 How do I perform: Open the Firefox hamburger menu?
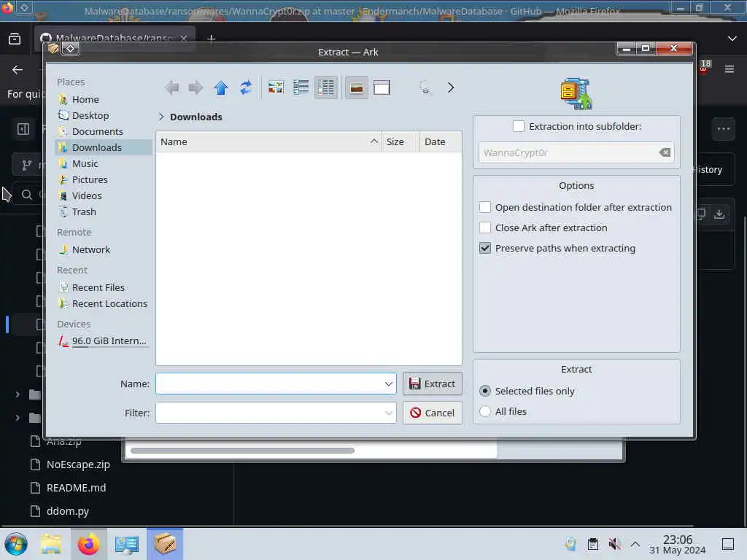(729, 69)
